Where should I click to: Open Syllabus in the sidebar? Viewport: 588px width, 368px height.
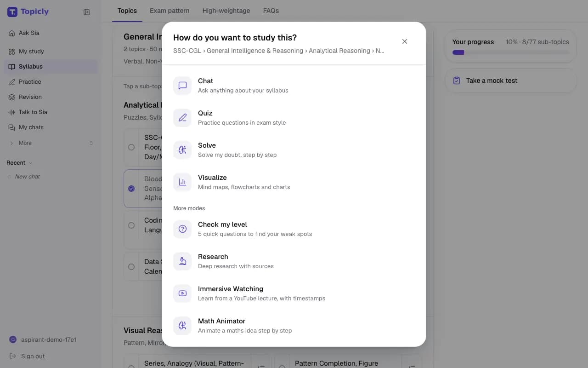pyautogui.click(x=51, y=67)
